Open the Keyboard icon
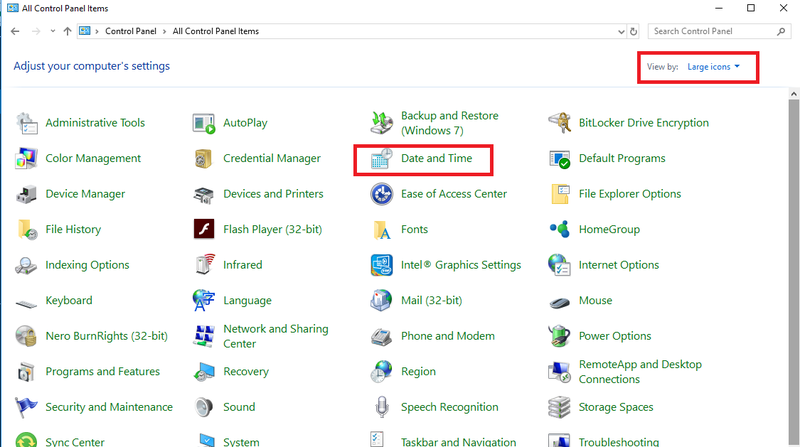Screen dimensions: 800x447 [x=26, y=304]
